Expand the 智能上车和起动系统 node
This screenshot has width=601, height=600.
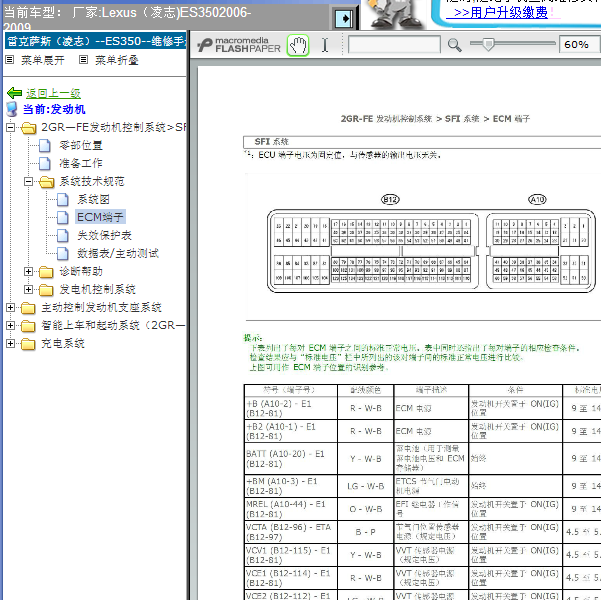tap(11, 325)
